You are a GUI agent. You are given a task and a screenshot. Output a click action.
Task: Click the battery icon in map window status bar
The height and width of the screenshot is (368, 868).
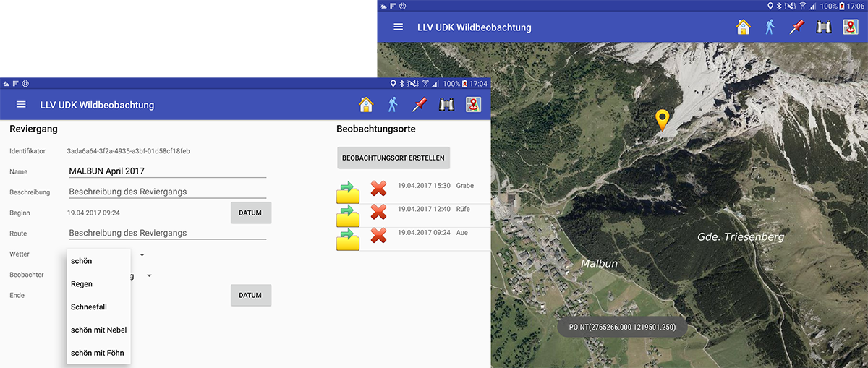pyautogui.click(x=843, y=6)
